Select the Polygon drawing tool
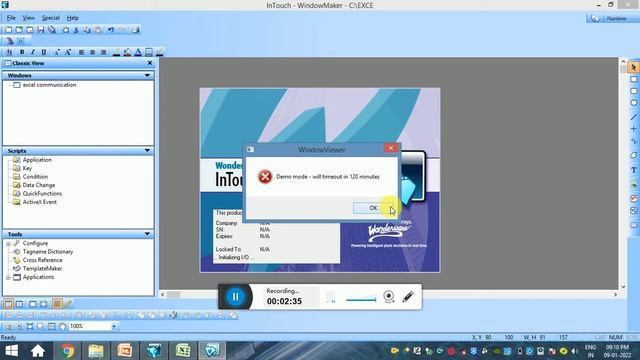The width and height of the screenshot is (640, 360). coord(633,155)
